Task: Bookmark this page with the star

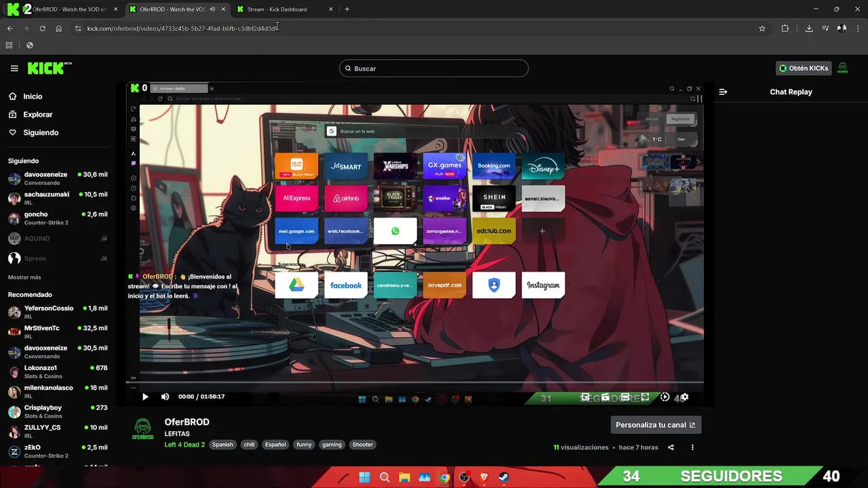Action: coord(762,28)
